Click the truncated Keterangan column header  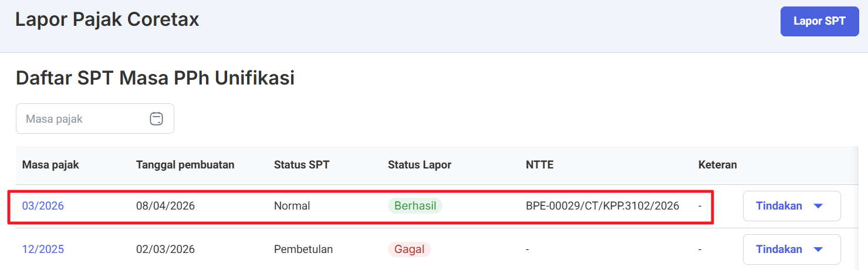pyautogui.click(x=717, y=165)
